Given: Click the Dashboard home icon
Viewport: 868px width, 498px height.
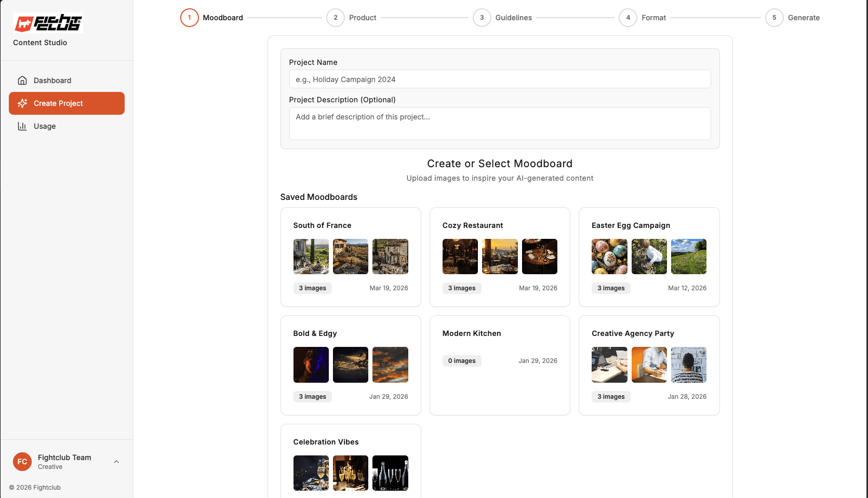Looking at the screenshot, I should (22, 80).
